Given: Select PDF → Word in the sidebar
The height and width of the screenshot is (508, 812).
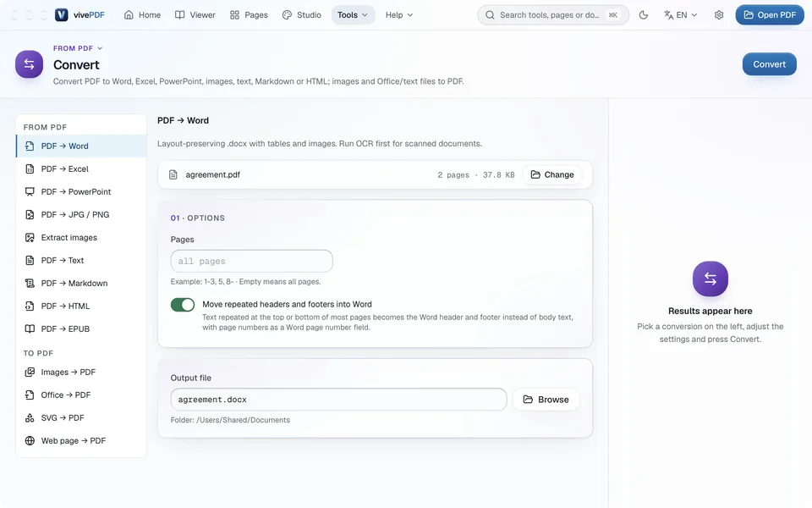Looking at the screenshot, I should (x=81, y=146).
